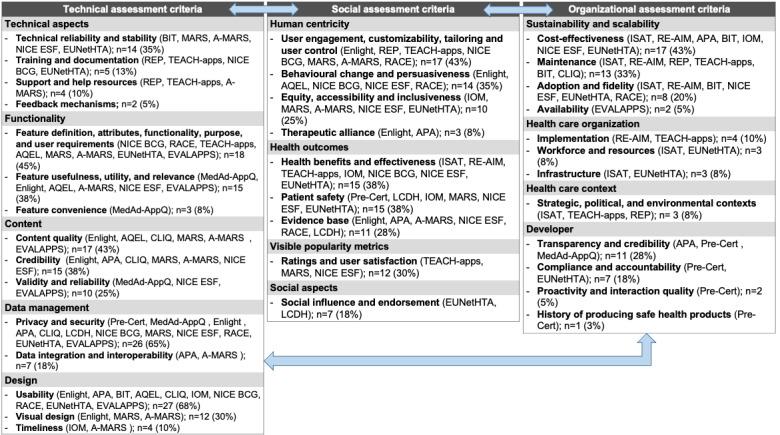The image size is (780, 435).
Task: Click 'Cost-effectiveness' item
Action: [580, 38]
